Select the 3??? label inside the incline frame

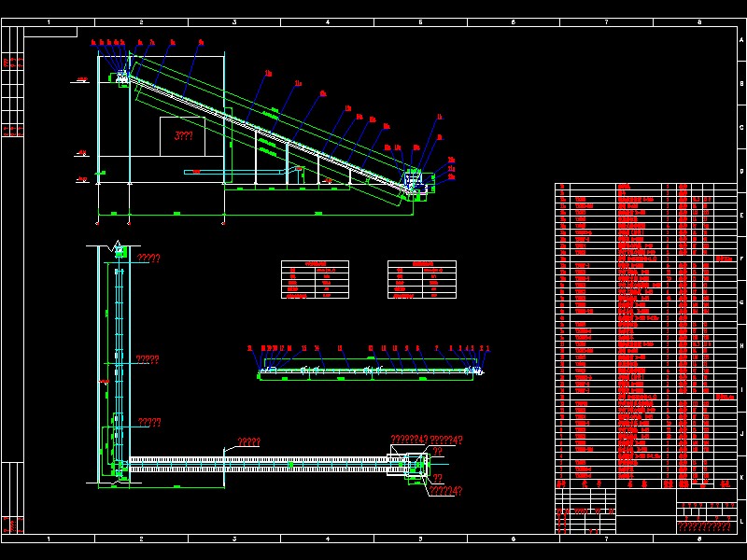183,136
